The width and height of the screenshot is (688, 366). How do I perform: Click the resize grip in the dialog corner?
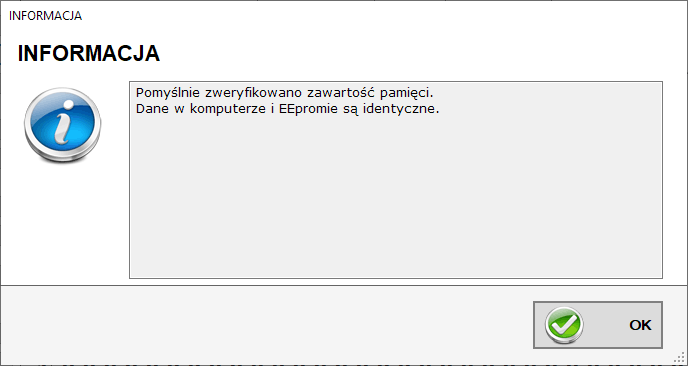pyautogui.click(x=682, y=359)
